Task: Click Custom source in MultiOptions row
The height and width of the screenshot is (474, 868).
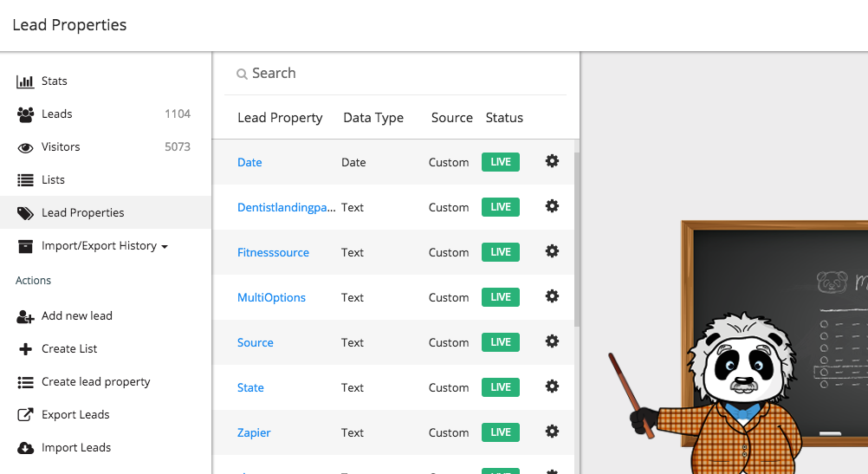Action: pyautogui.click(x=449, y=298)
